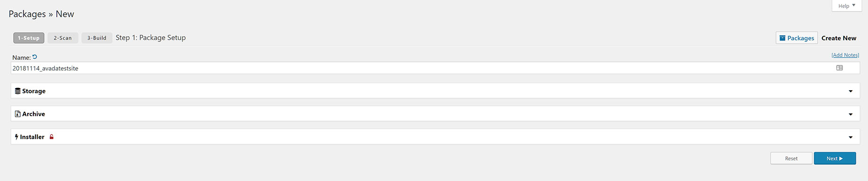Image resolution: width=868 pixels, height=181 pixels.
Task: Click the blue Next button
Action: point(835,158)
